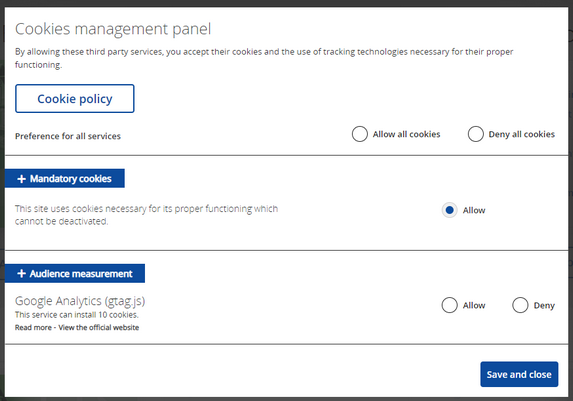Expand the Audience measurement section label
573x401 pixels.
[81, 273]
